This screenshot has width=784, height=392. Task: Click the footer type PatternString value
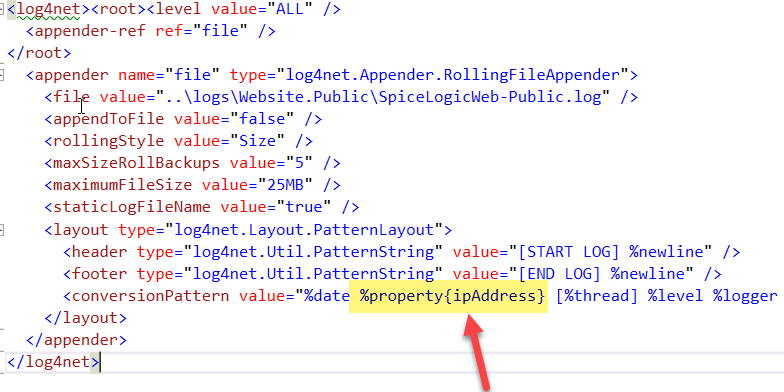(313, 274)
